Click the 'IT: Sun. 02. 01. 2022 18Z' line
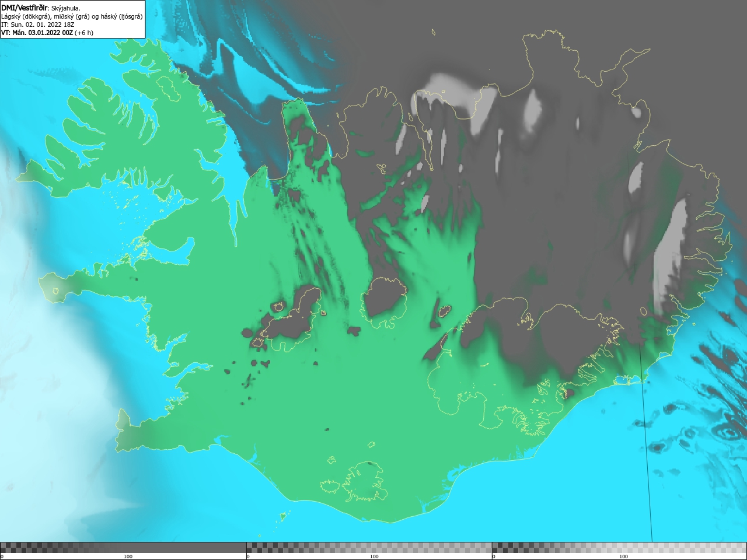 pos(38,24)
